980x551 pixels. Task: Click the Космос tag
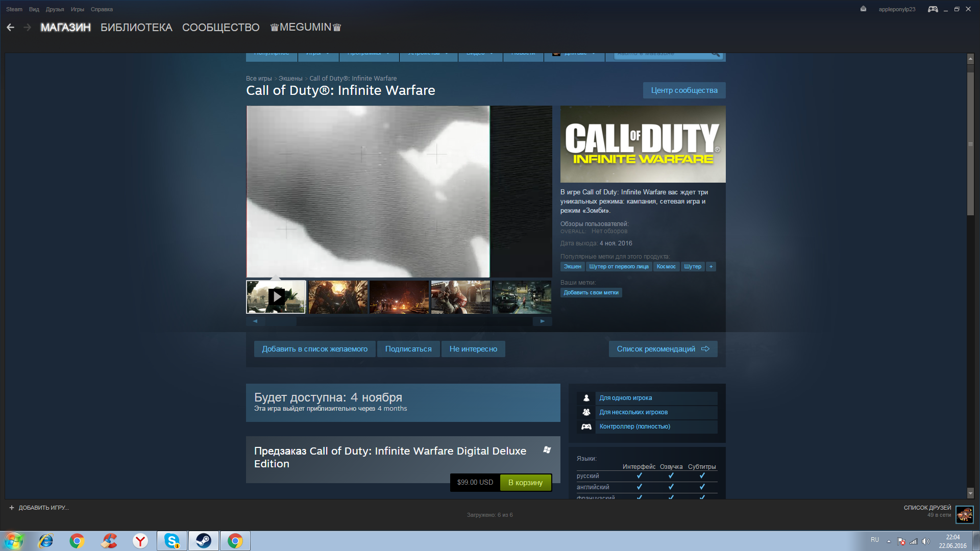point(666,266)
